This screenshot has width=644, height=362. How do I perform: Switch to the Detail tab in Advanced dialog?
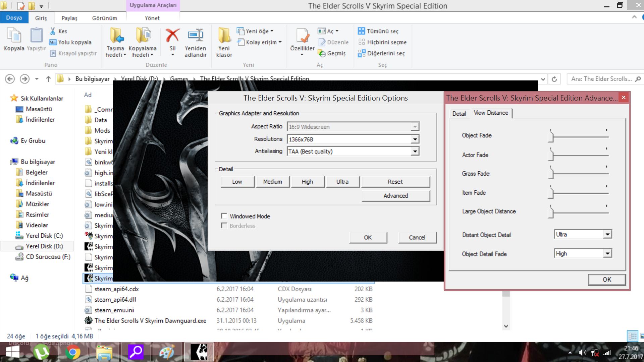tap(459, 114)
